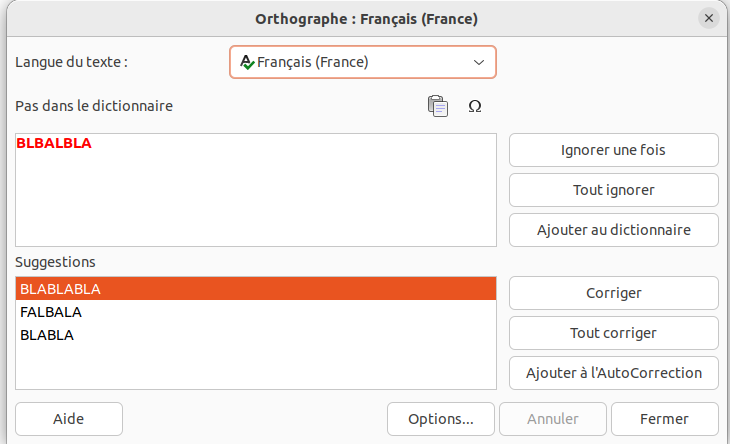
Task: Click the Fermer button
Action: [664, 419]
